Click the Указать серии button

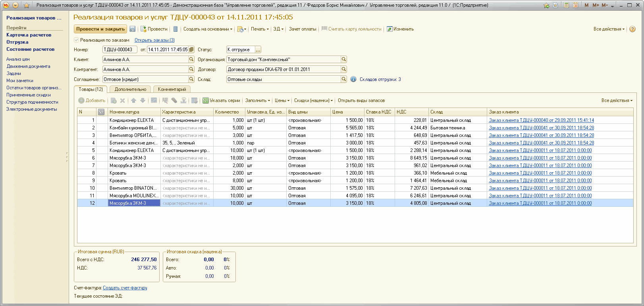coord(222,100)
